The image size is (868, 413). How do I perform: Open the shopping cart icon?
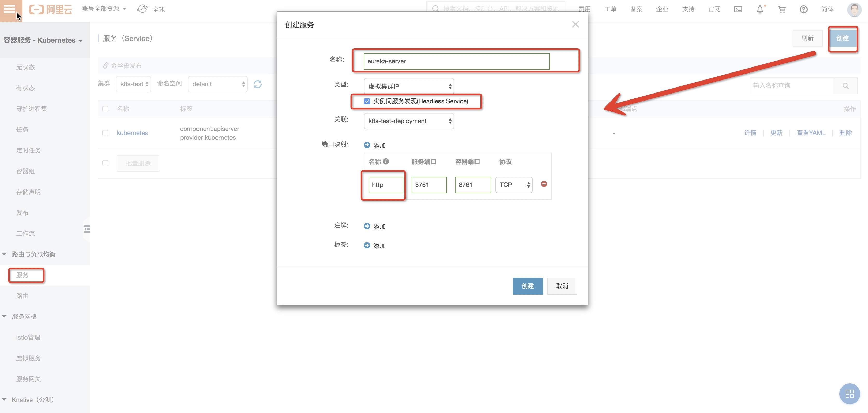tap(782, 9)
